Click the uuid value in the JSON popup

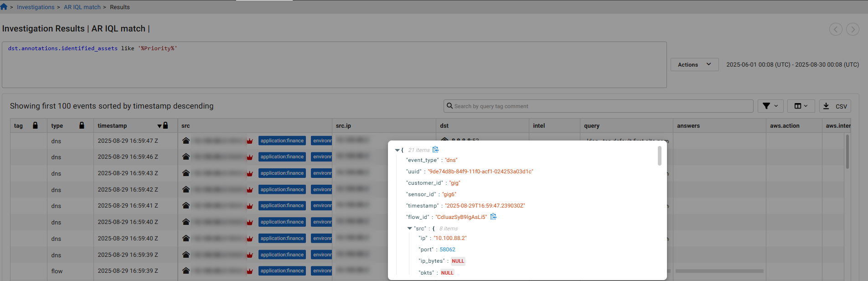[480, 172]
